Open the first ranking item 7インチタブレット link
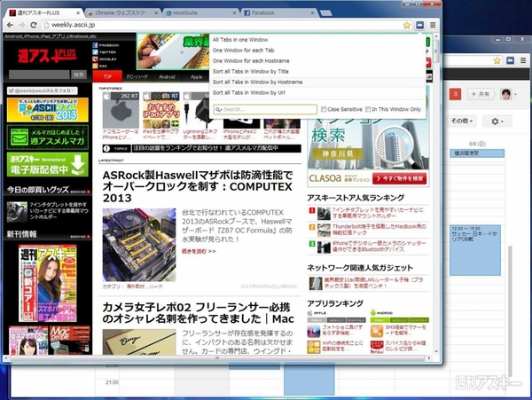The image size is (532, 400). 378,213
